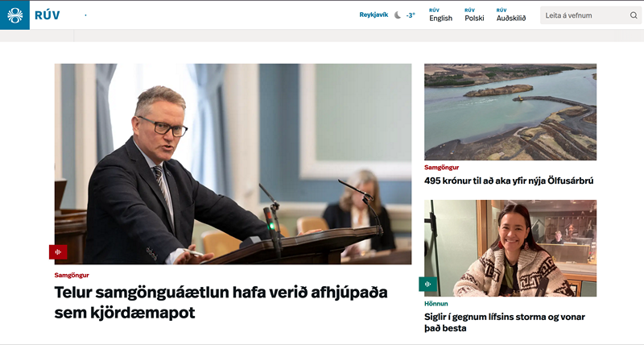Open Samgöngur category above Ölfusárbrú headline
Screen dimensions: 644x345
(x=441, y=168)
